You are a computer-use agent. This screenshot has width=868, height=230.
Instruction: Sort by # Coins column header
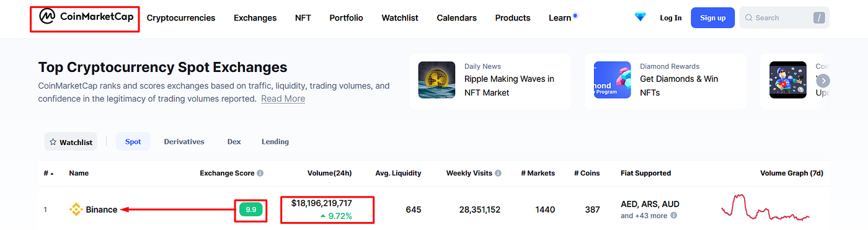(587, 174)
